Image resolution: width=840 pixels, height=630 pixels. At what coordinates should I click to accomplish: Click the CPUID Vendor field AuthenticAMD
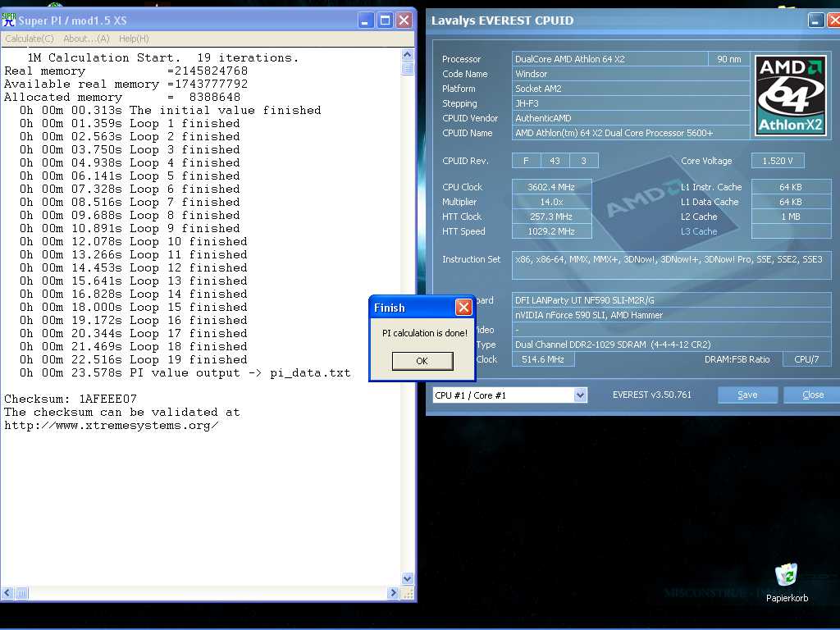pyautogui.click(x=631, y=118)
